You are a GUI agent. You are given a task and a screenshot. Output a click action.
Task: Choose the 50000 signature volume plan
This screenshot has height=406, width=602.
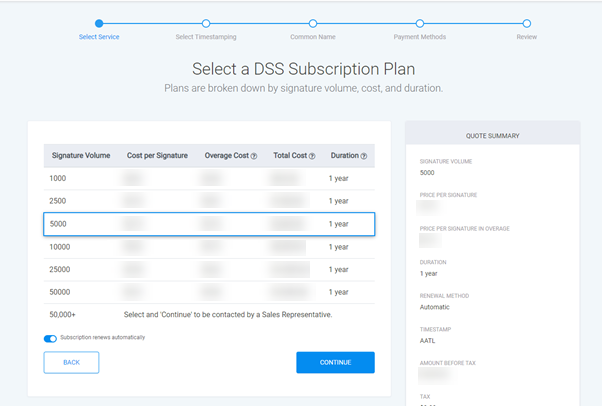209,292
